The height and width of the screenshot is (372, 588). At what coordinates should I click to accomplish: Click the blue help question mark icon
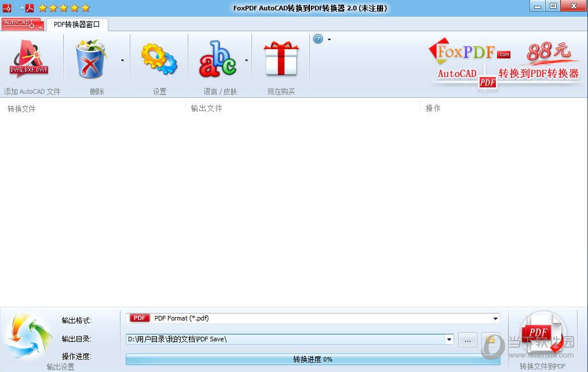pos(318,39)
